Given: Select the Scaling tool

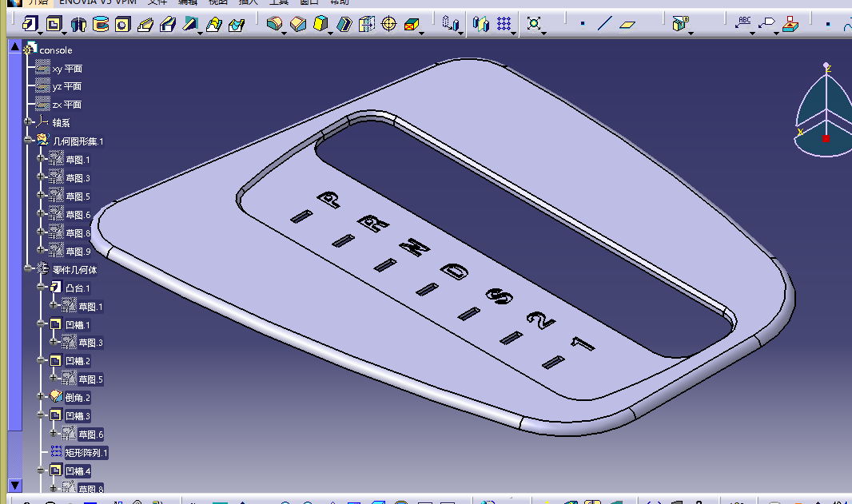Looking at the screenshot, I should [x=534, y=23].
